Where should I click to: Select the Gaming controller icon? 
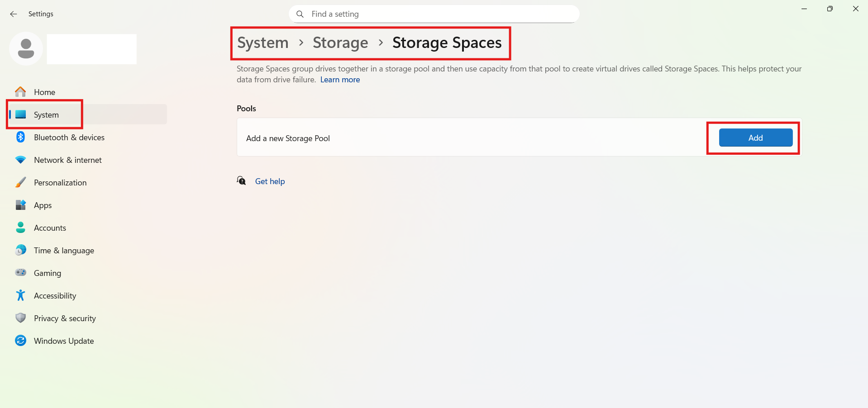20,273
